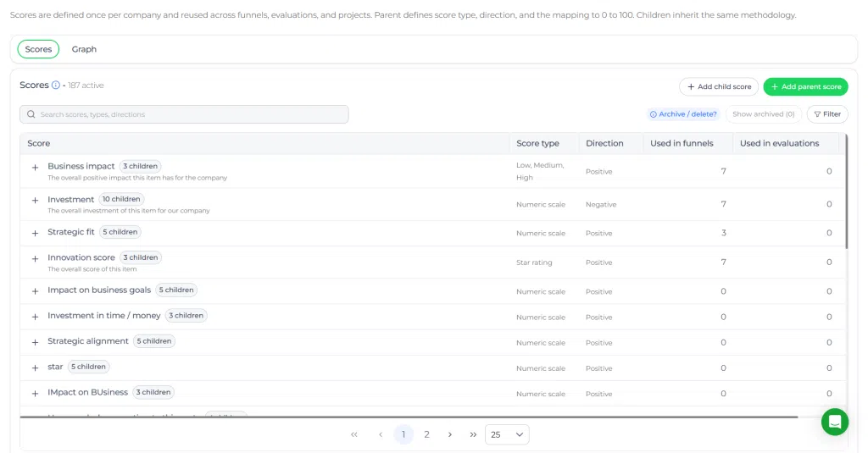Viewport: 868px width, 453px height.
Task: Open the chat support widget icon
Action: click(x=835, y=422)
